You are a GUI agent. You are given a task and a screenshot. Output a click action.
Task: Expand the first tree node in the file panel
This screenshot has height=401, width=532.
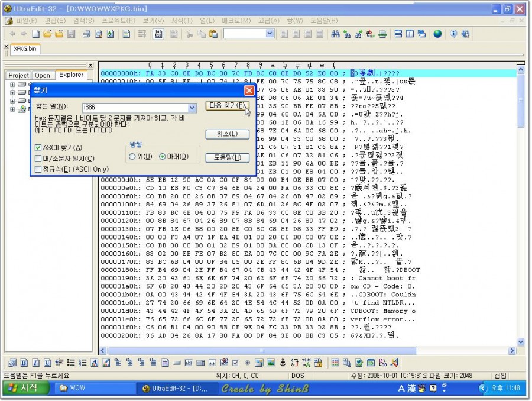point(12,85)
